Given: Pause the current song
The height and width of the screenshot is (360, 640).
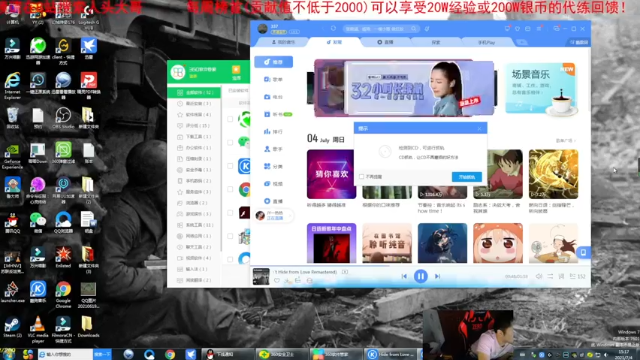Looking at the screenshot, I should pos(420,276).
